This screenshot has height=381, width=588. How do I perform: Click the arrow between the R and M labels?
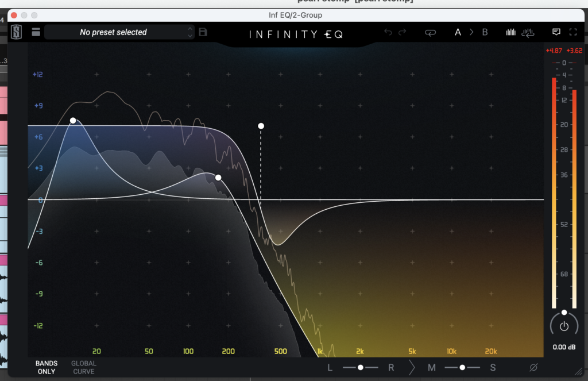[x=412, y=367]
